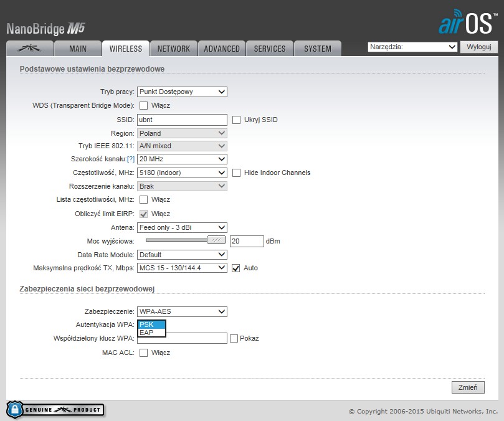Image resolution: width=504 pixels, height=421 pixels.
Task: Open the Data Rate Module dropdown
Action: click(182, 255)
